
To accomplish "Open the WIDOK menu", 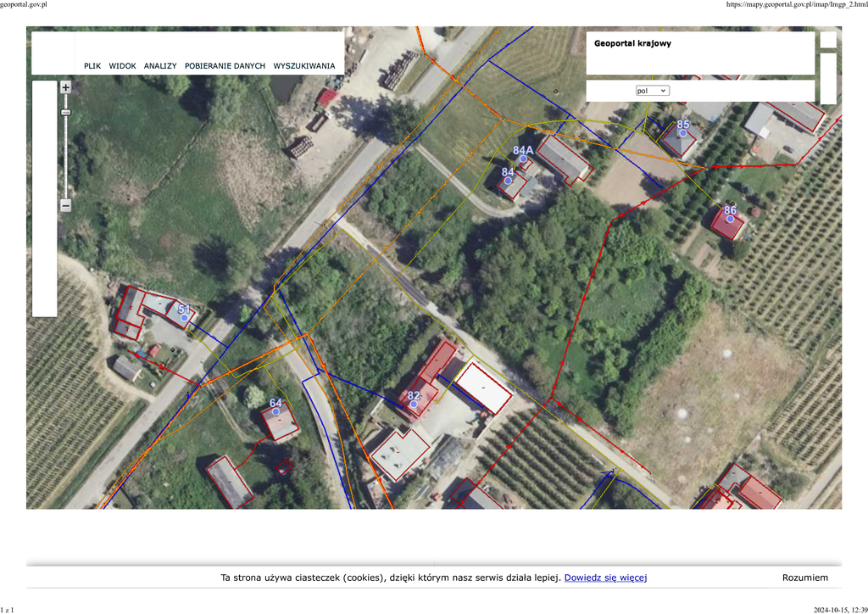I will [x=122, y=66].
